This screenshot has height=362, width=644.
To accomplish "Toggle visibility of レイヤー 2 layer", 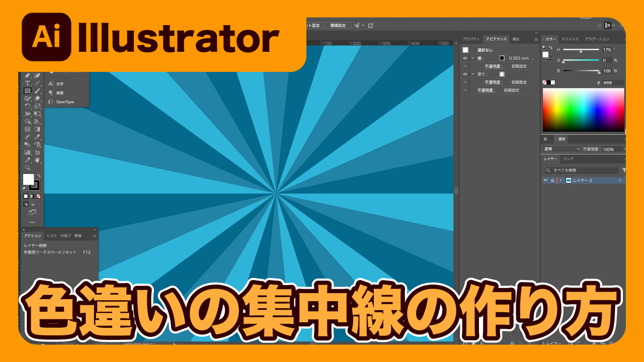I will point(546,180).
